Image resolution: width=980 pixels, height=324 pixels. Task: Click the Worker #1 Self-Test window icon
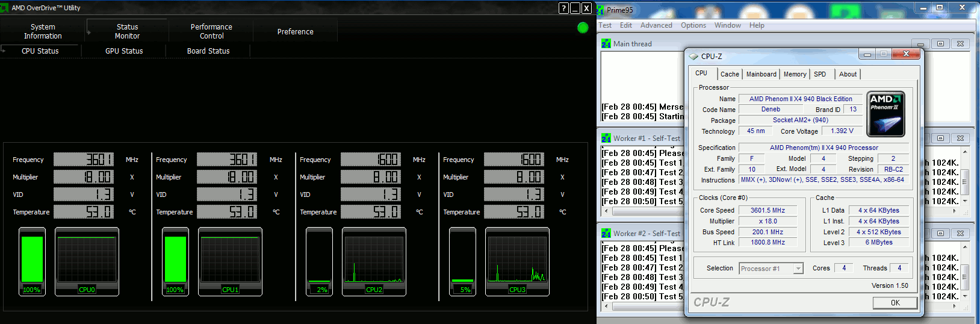(x=606, y=138)
